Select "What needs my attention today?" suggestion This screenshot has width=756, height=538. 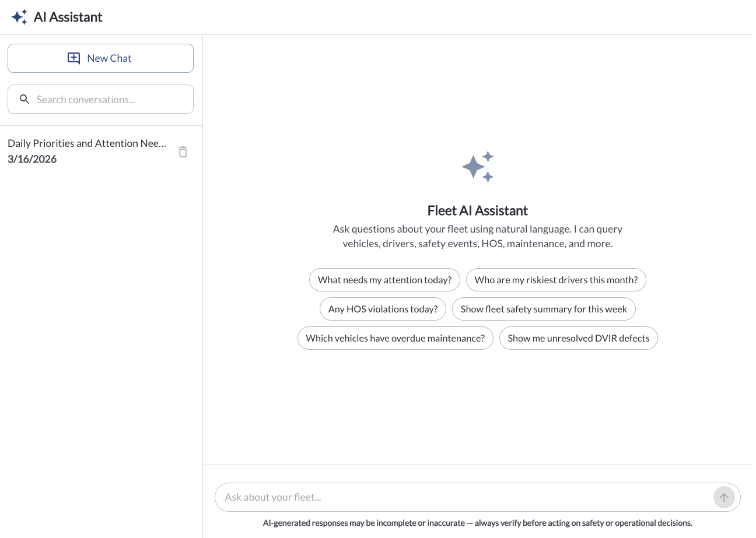click(384, 280)
